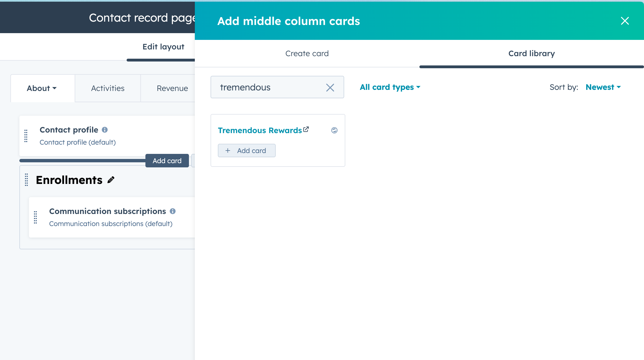
Task: Click Communication subscriptions info icon
Action: pyautogui.click(x=173, y=211)
